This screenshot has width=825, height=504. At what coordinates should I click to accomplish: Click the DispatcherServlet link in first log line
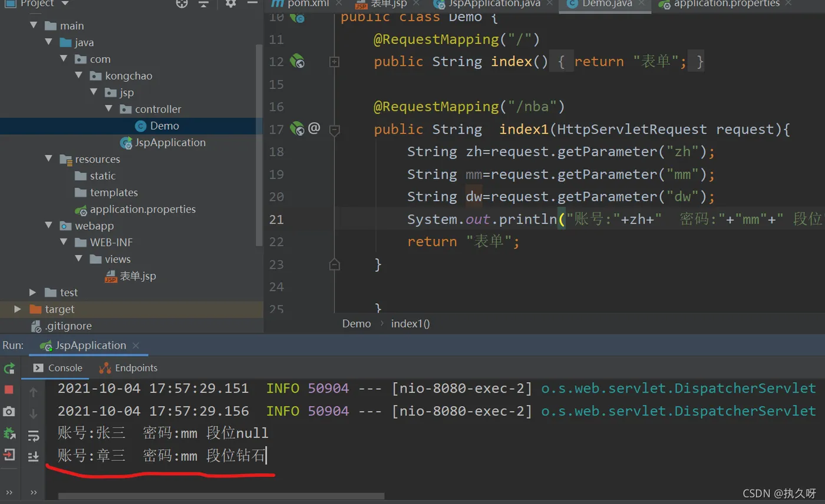[678, 388]
